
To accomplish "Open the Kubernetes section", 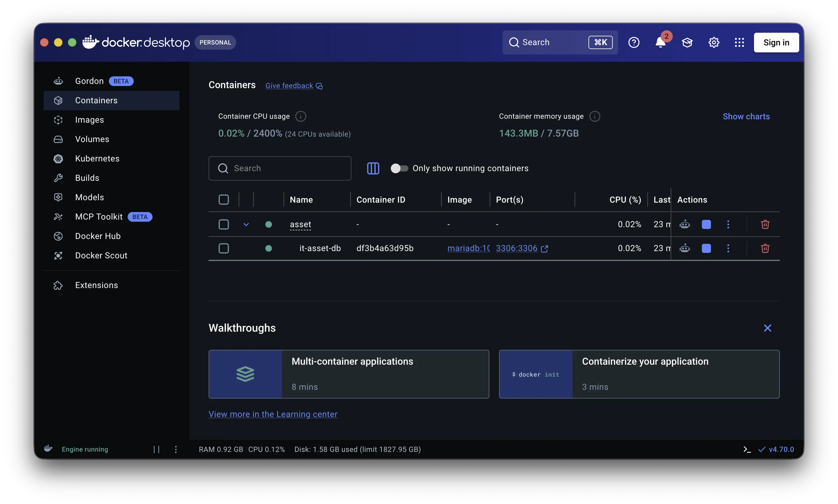I will point(97,158).
